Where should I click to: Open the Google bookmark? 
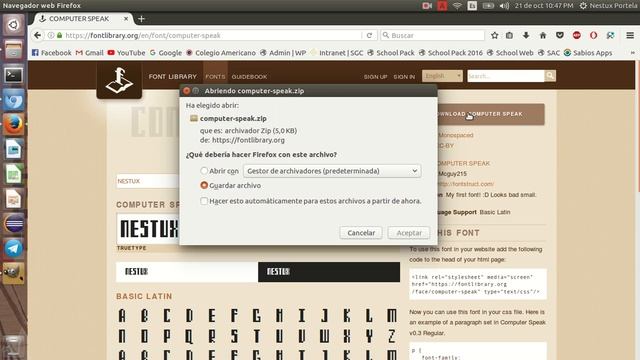166,53
